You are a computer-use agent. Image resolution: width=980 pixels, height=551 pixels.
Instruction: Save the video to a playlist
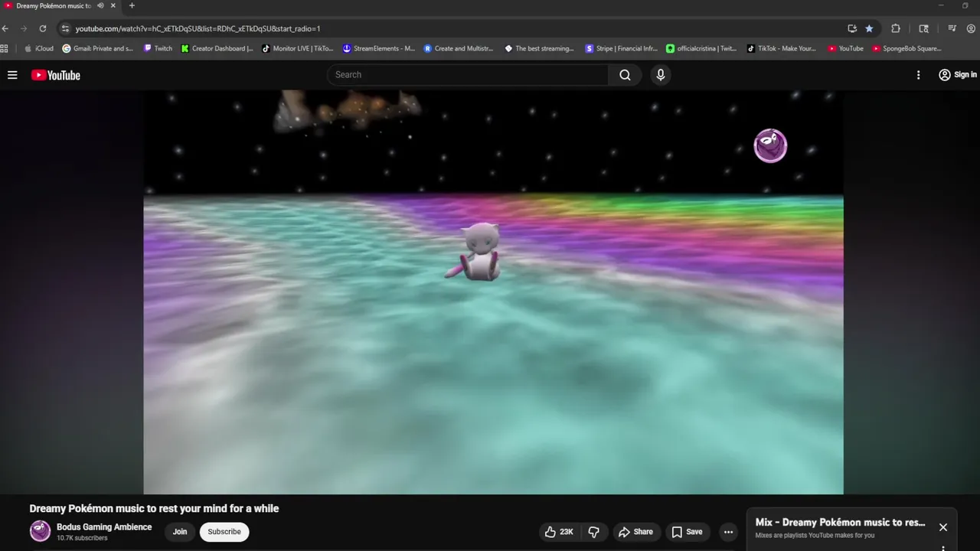pos(687,532)
